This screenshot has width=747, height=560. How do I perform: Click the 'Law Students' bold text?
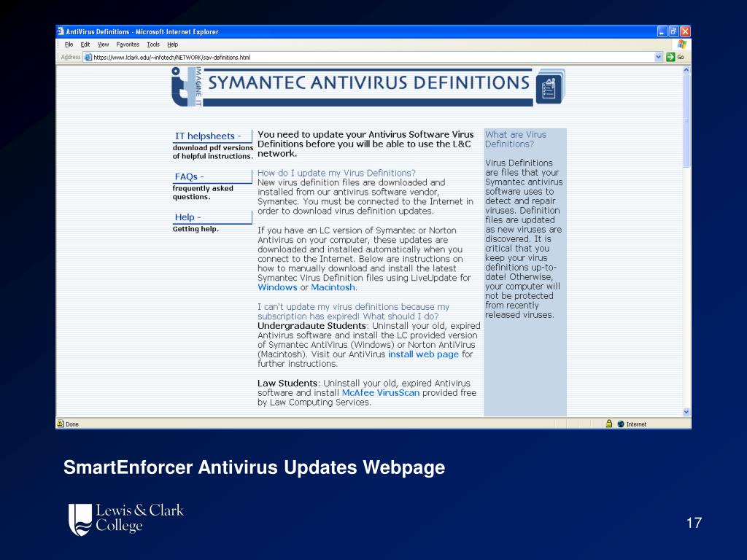(x=287, y=383)
